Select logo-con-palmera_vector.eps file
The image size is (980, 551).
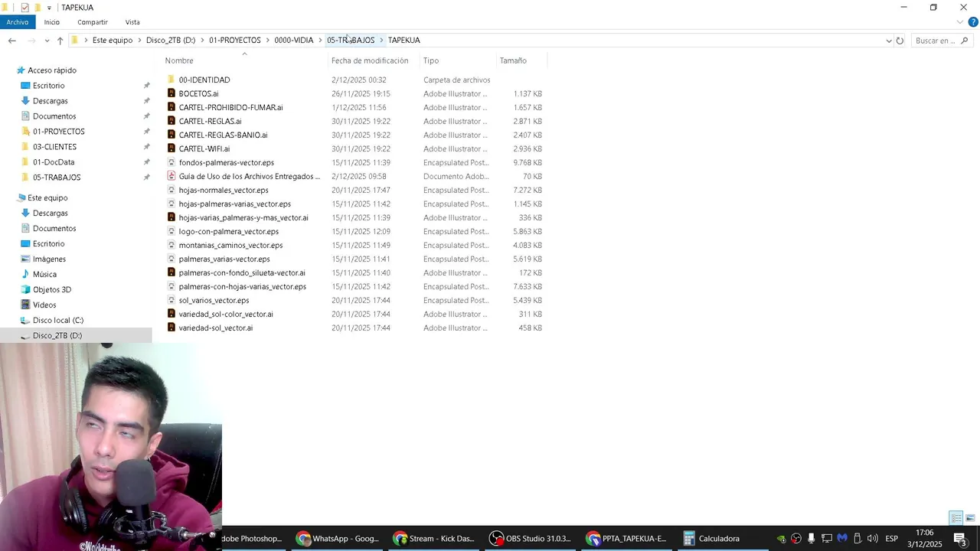click(x=228, y=231)
